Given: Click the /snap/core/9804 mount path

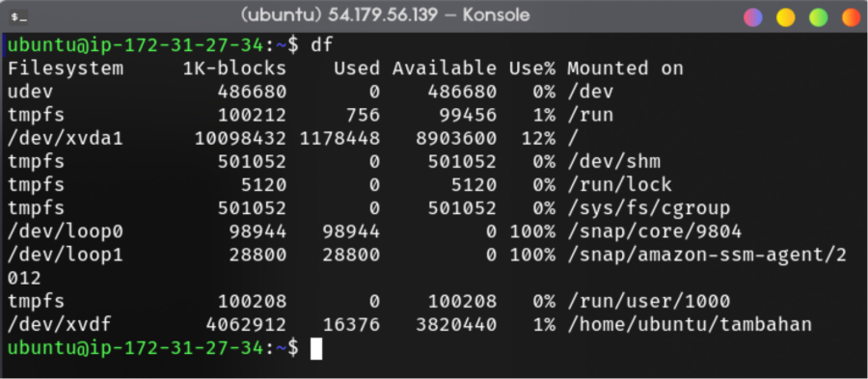Looking at the screenshot, I should click(x=654, y=231).
